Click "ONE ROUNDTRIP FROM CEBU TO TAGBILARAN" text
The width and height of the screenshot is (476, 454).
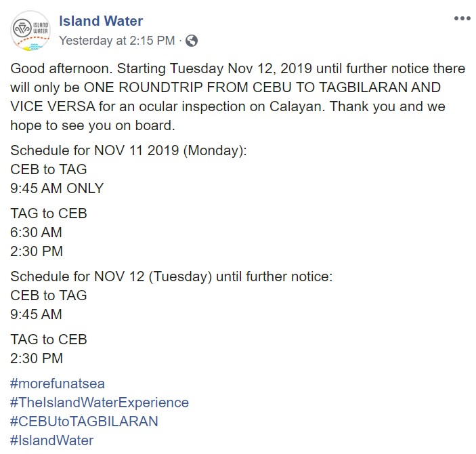246,87
